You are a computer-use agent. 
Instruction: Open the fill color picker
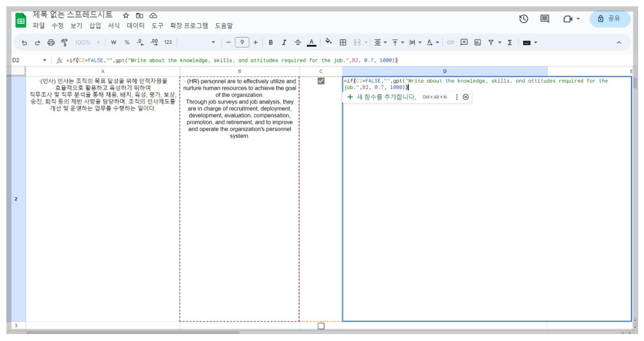tap(328, 42)
